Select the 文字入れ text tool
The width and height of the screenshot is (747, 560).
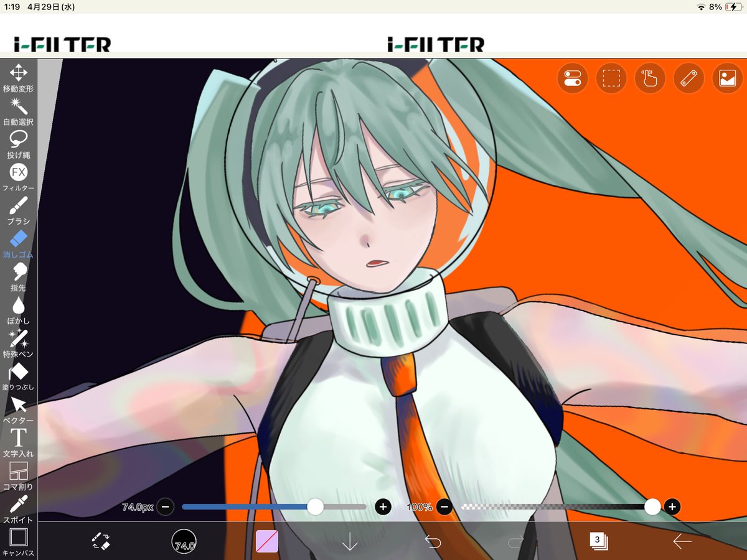19,443
